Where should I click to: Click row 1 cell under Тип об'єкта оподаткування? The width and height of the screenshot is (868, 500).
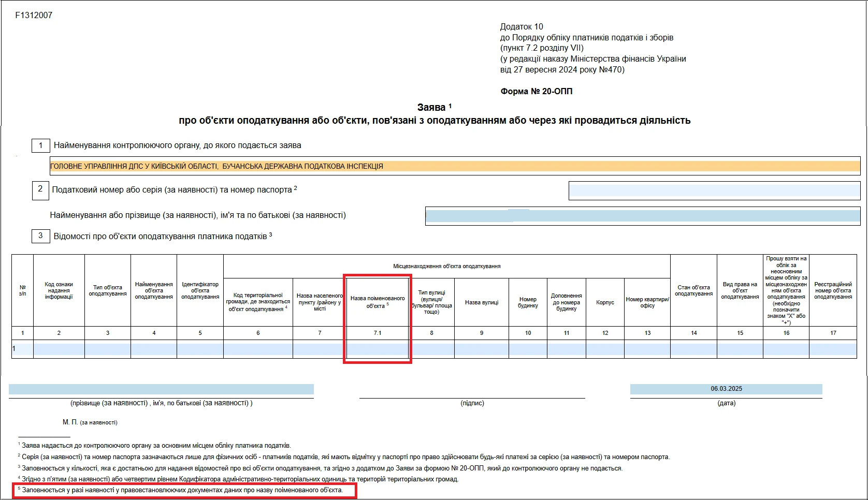tap(108, 349)
